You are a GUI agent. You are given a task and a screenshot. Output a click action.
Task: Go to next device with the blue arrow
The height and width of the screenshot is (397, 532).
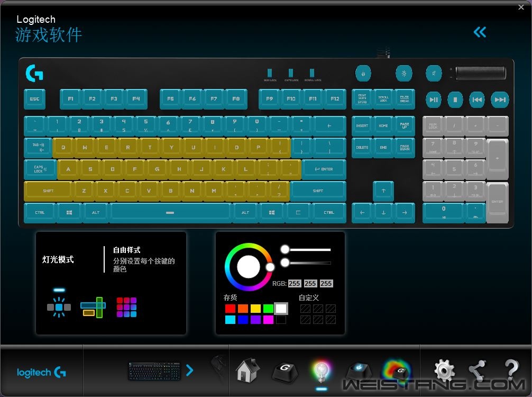[x=190, y=370]
